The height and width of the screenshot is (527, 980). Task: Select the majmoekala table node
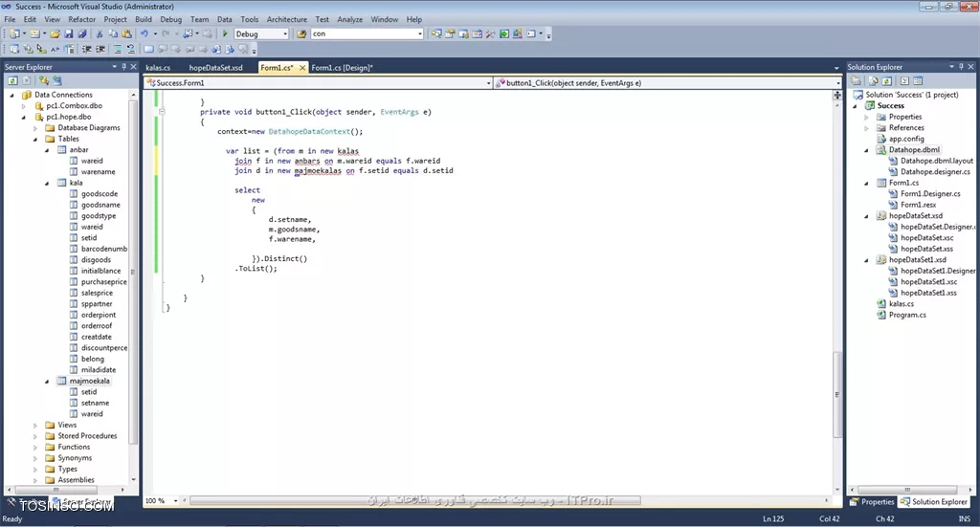pyautogui.click(x=89, y=381)
